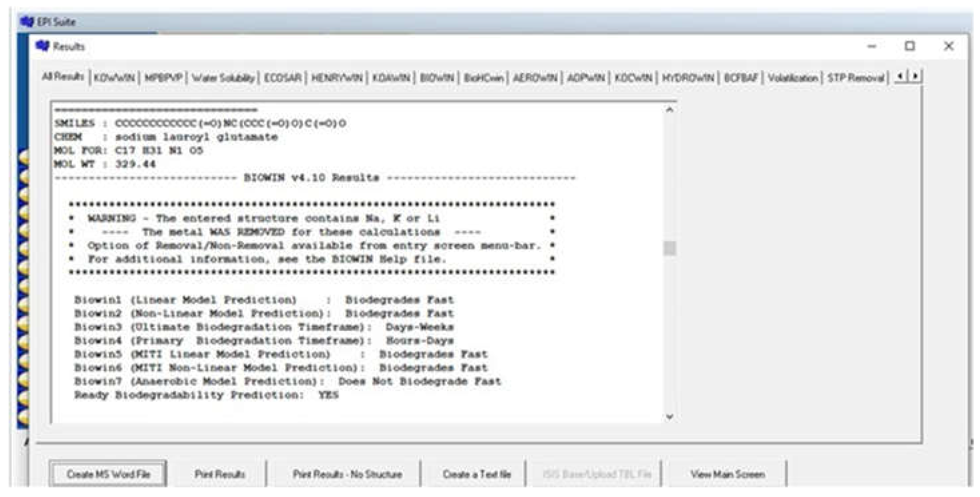Click the Results window icon
Viewport: 980px width, 497px height.
42,46
